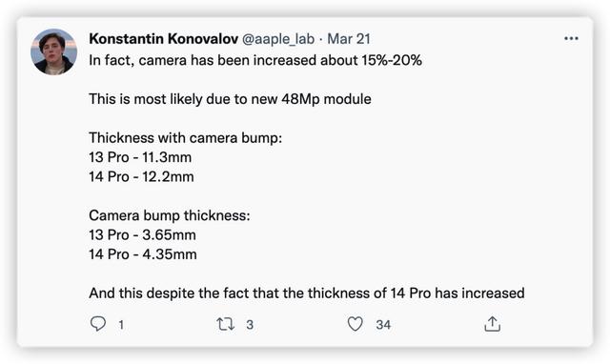This screenshot has width=610, height=364.
Task: Click the '14 Pro - 4.35mm' line
Action: [143, 254]
